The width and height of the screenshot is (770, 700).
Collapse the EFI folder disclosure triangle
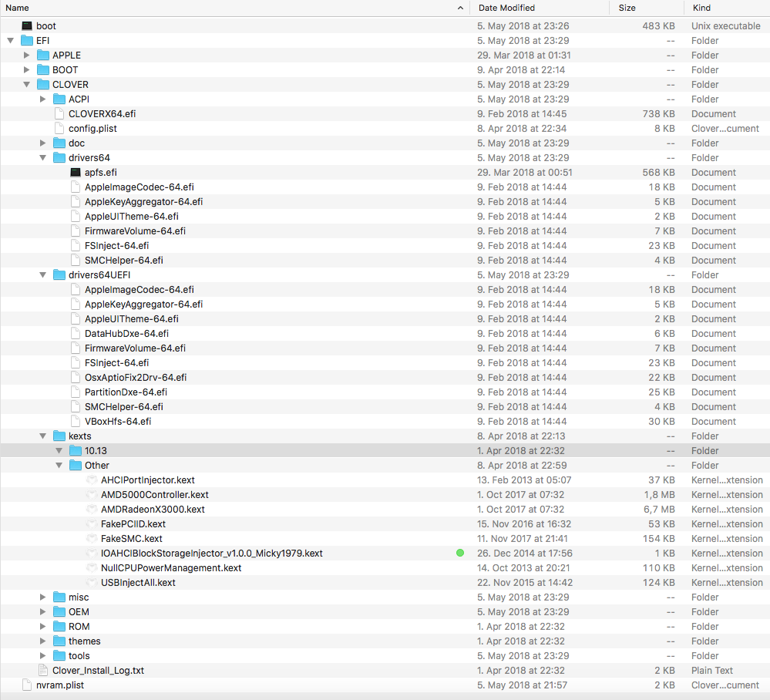point(10,41)
